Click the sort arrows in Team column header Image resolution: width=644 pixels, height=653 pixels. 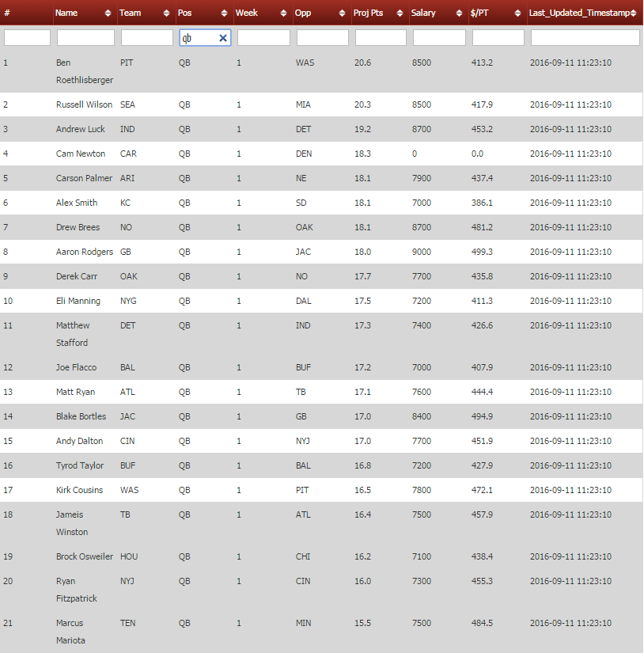point(166,13)
